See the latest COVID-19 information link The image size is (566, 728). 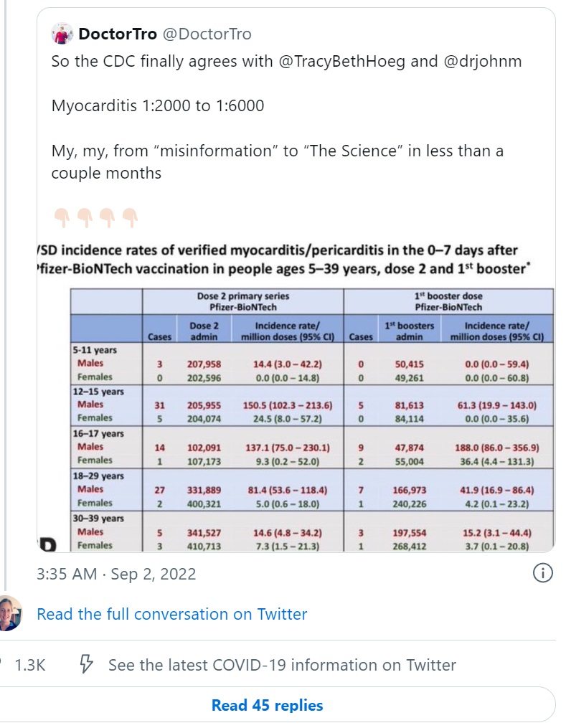pyautogui.click(x=282, y=665)
